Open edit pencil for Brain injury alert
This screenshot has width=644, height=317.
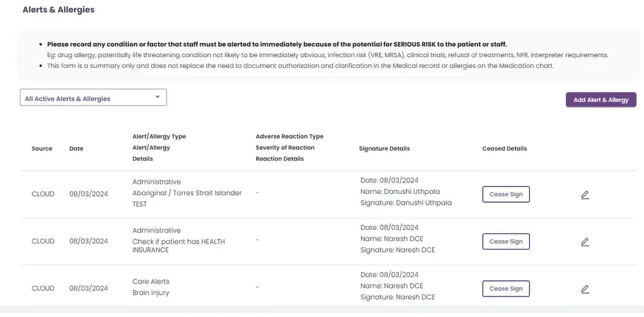pyautogui.click(x=584, y=288)
